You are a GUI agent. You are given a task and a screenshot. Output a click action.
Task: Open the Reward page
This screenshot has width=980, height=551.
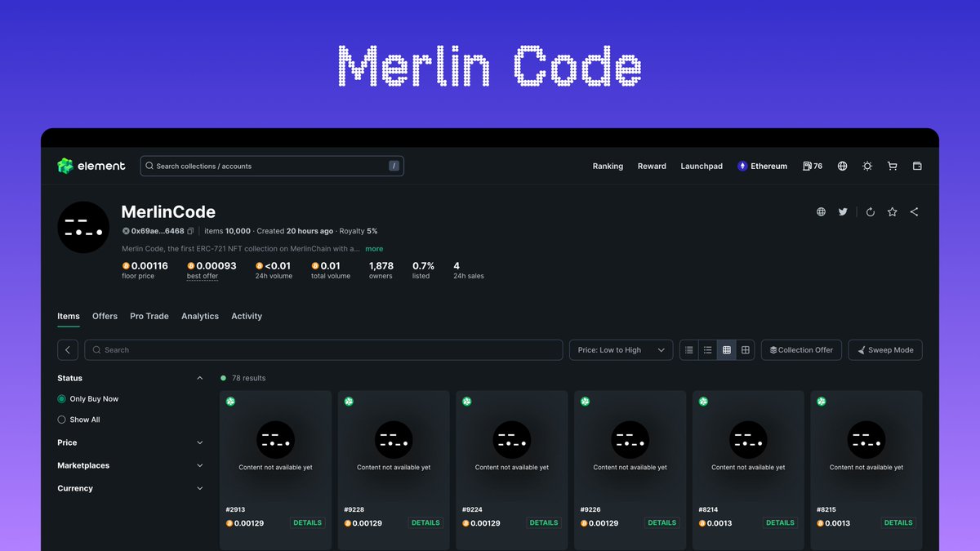tap(652, 166)
